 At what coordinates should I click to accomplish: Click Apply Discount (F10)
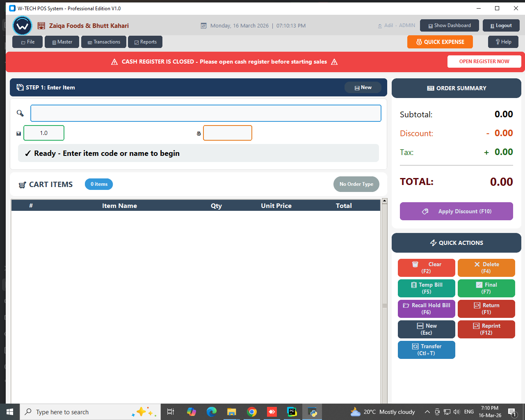457,211
